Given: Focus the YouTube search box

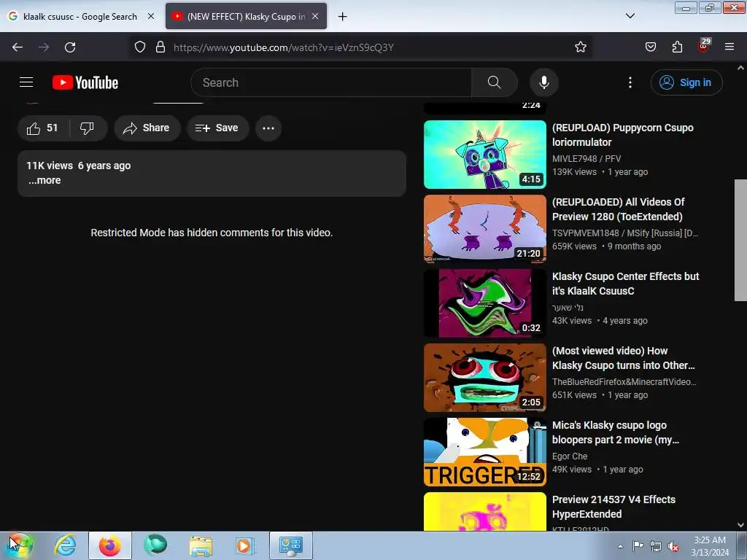Looking at the screenshot, I should [331, 82].
